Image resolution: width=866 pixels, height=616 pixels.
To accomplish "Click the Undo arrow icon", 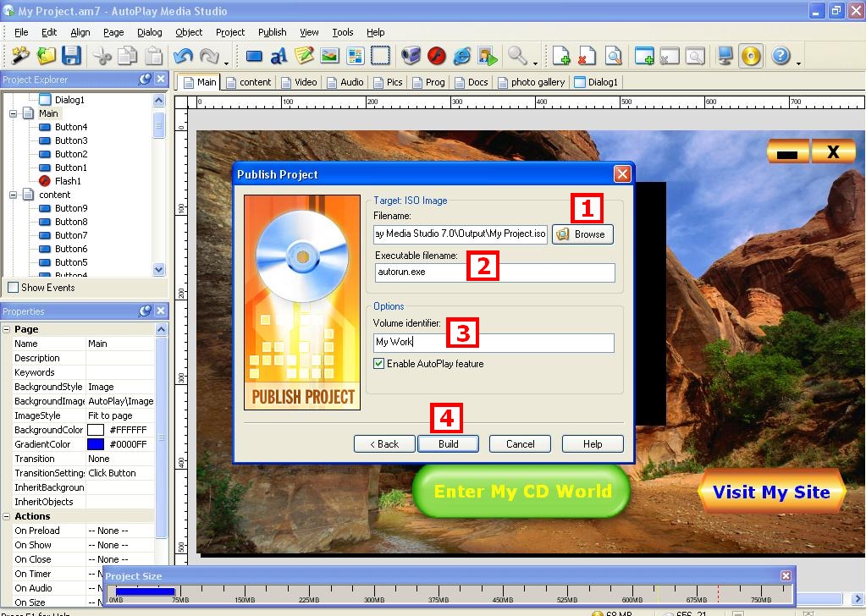I will click(182, 57).
